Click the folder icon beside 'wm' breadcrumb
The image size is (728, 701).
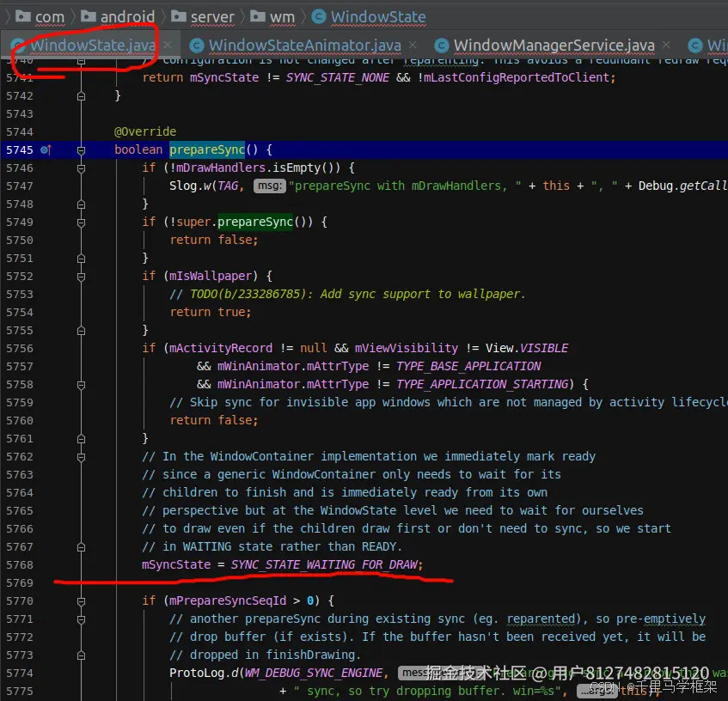(x=258, y=16)
